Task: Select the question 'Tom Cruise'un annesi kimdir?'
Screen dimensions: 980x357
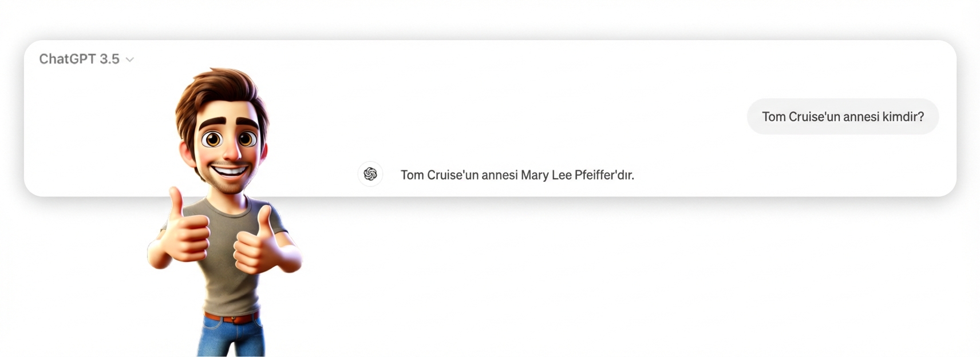Action: point(843,116)
